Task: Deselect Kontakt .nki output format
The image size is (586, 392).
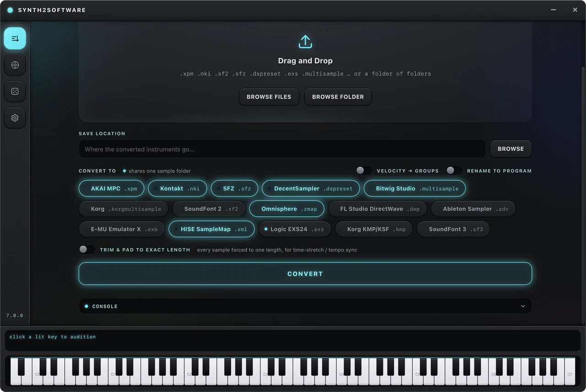Action: (x=178, y=189)
